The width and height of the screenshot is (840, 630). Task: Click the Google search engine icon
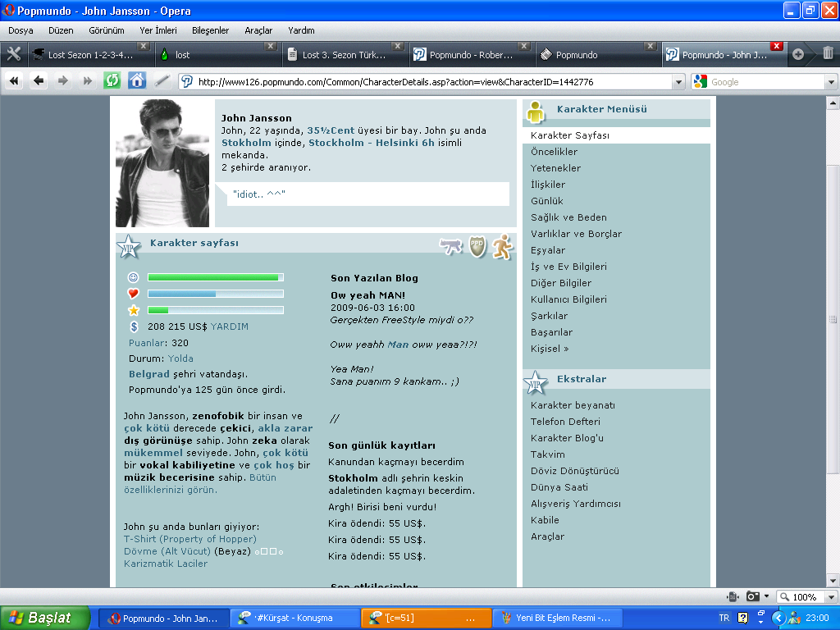[x=701, y=81]
